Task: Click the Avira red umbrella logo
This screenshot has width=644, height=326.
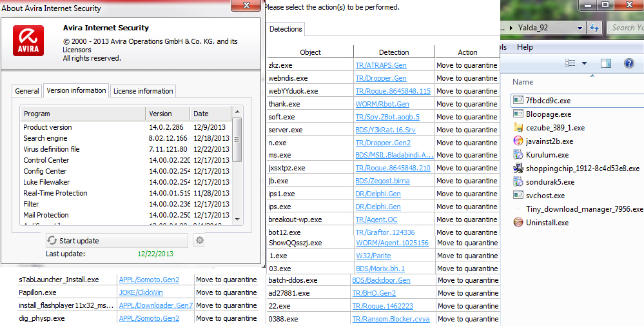Action: (28, 40)
